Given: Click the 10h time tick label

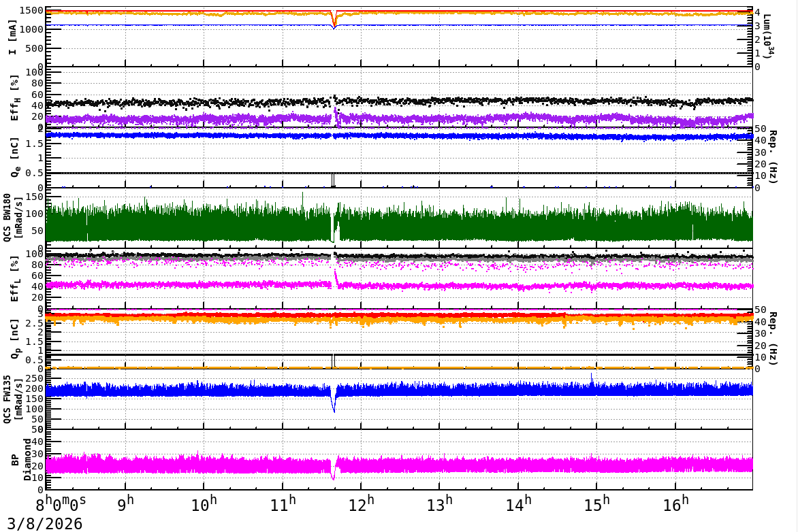Looking at the screenshot, I should point(204,503).
